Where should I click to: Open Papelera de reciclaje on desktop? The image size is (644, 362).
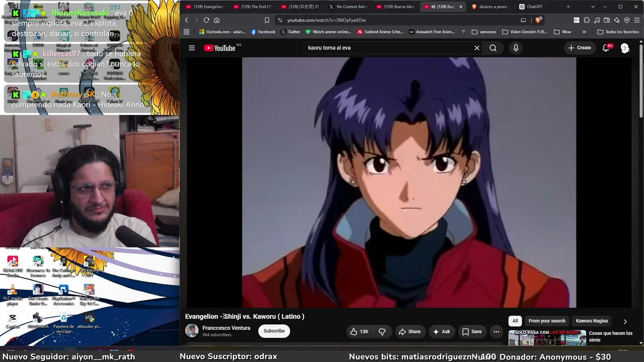tap(63, 323)
